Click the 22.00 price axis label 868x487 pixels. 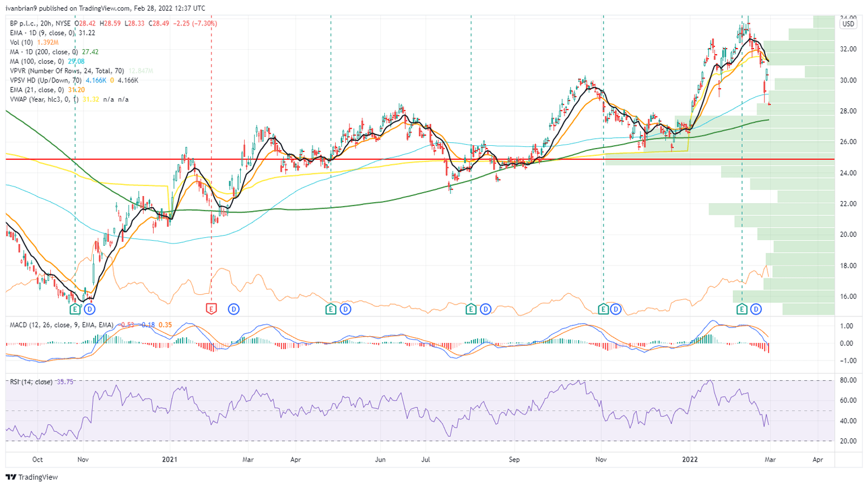click(848, 204)
